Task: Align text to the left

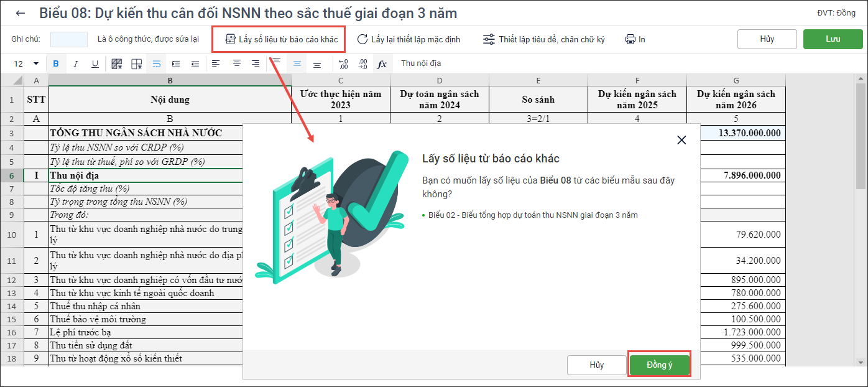Action: coord(216,63)
